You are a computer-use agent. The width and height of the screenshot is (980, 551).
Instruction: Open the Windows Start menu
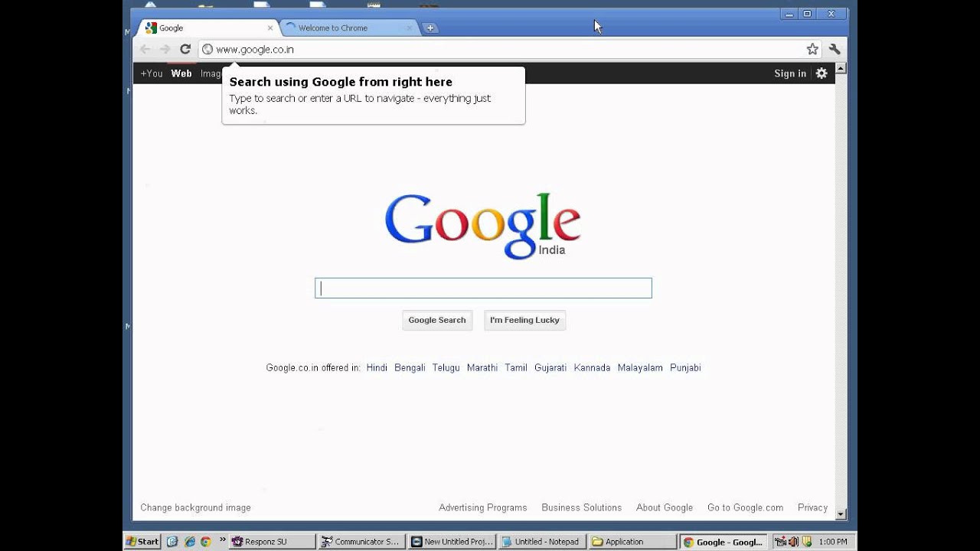142,541
